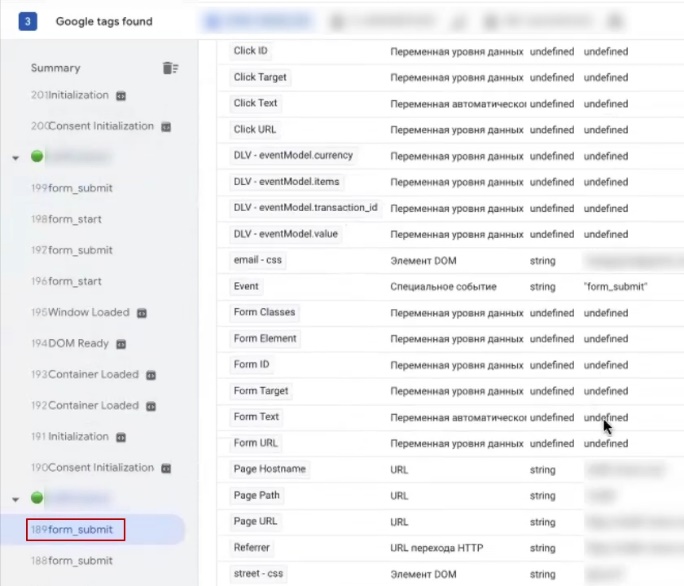
Task: Open the DLV - eventModel.currency variable
Action: 293,156
